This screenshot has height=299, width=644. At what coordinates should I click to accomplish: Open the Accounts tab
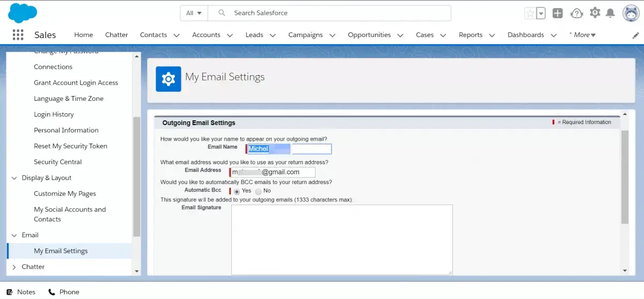[206, 35]
